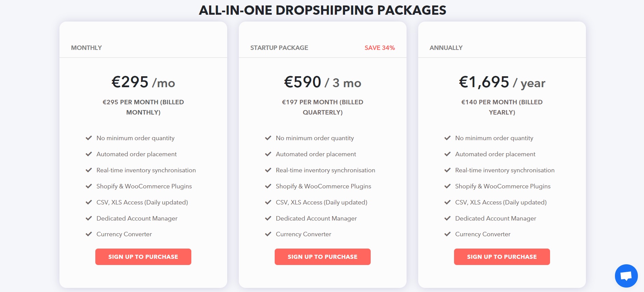
Task: Click Monthly's Dedicated Account Manager feature text
Action: click(137, 218)
